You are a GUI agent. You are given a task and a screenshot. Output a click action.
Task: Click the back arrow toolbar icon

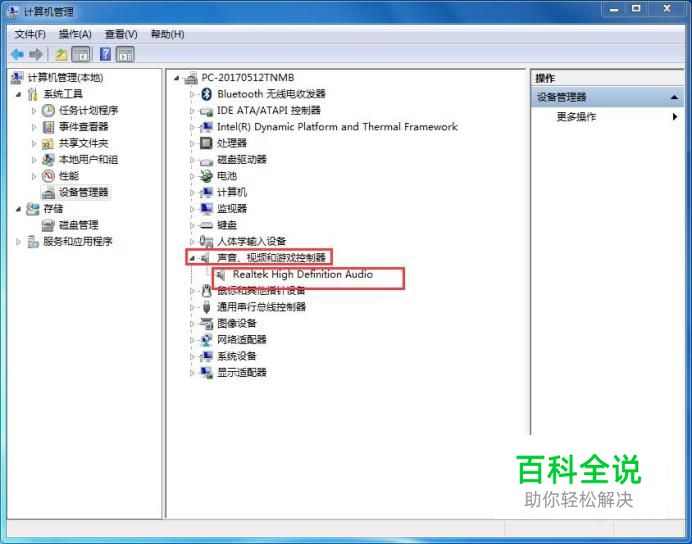(x=18, y=55)
